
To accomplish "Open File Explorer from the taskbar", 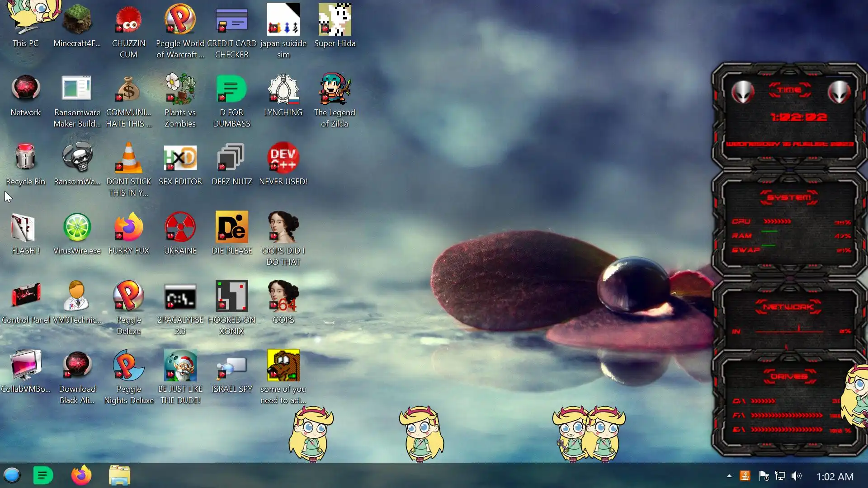I will point(119,475).
